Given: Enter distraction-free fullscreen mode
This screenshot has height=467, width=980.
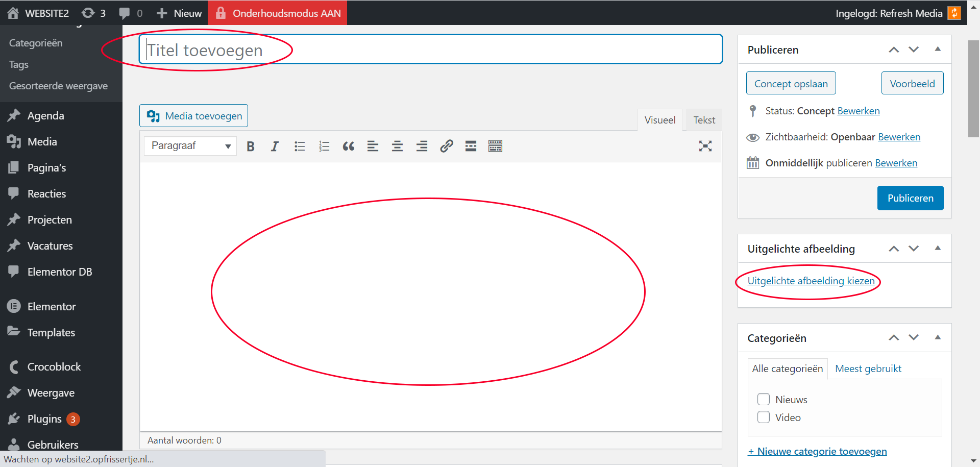Looking at the screenshot, I should point(705,146).
